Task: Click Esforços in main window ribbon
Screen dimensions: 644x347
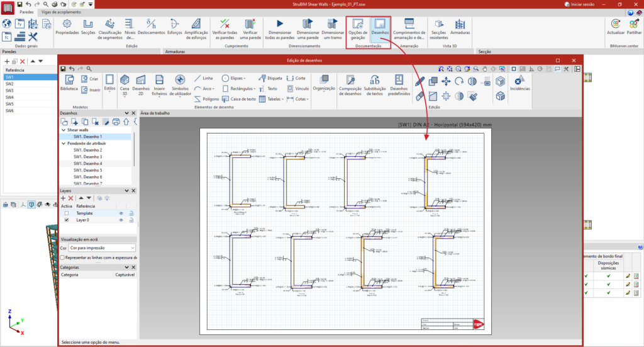Action: [175, 26]
